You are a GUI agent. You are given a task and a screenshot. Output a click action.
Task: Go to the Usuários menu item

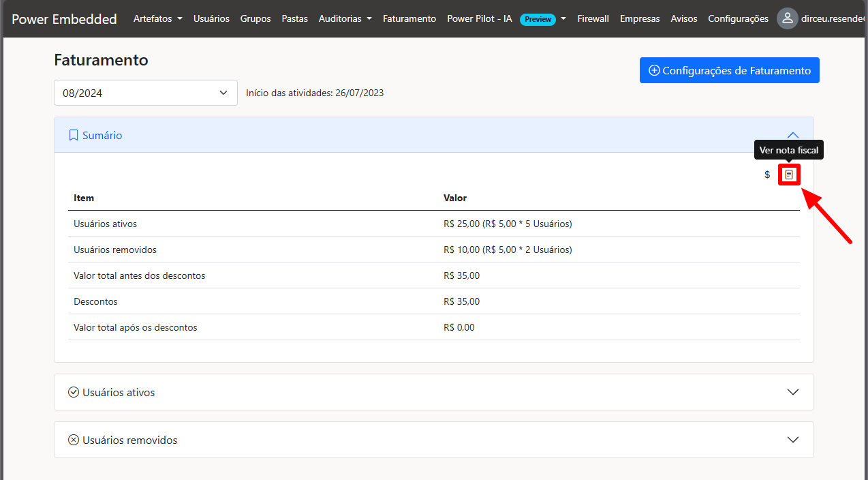click(211, 18)
